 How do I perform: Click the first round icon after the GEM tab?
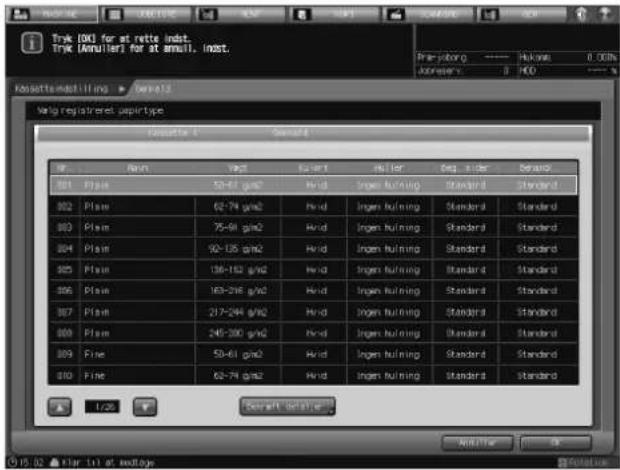click(580, 15)
